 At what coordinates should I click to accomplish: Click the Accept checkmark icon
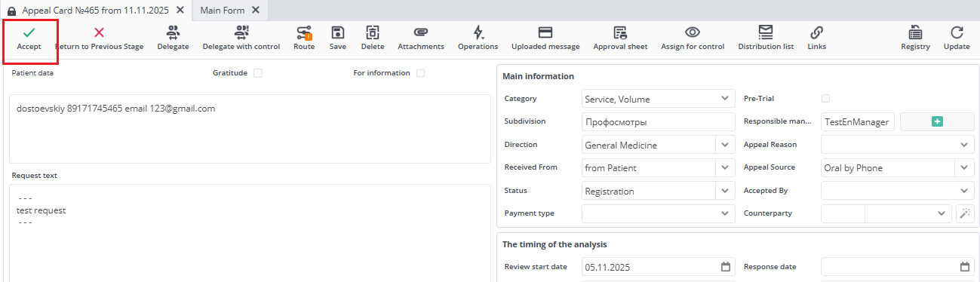[x=29, y=32]
